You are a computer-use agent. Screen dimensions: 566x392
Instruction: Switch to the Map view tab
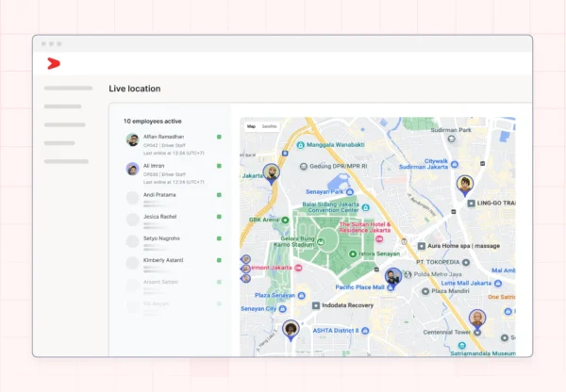[x=251, y=126]
